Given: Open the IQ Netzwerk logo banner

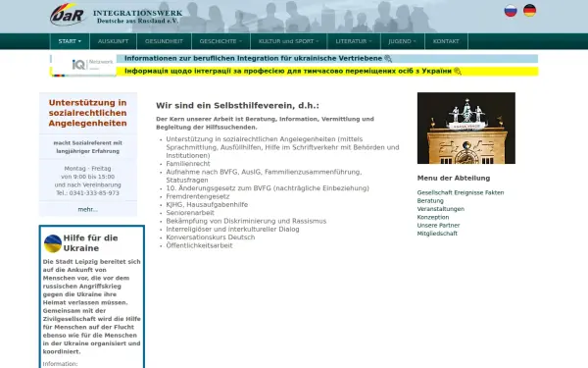Looking at the screenshot, I should tap(83, 66).
